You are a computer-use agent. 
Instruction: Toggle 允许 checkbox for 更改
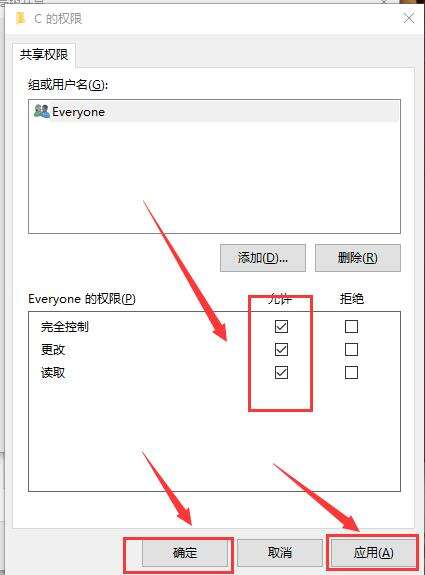click(281, 349)
